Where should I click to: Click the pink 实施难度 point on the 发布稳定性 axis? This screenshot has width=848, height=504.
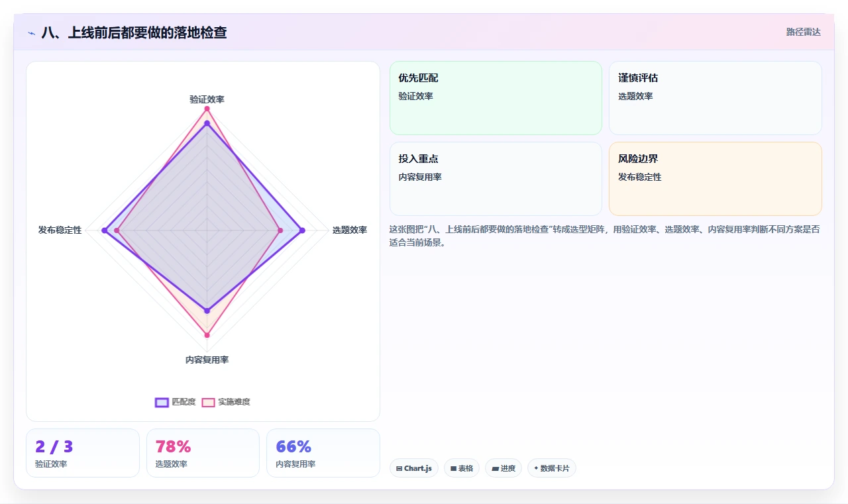[x=117, y=230]
